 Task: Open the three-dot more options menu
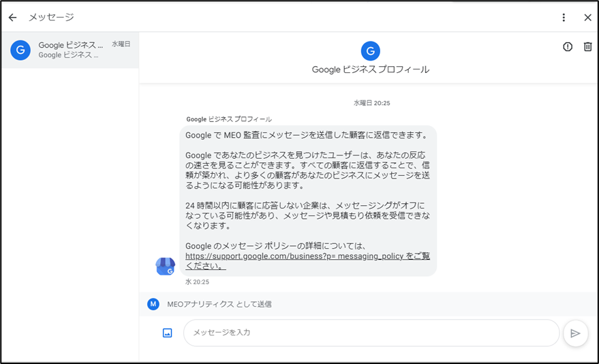coord(564,18)
